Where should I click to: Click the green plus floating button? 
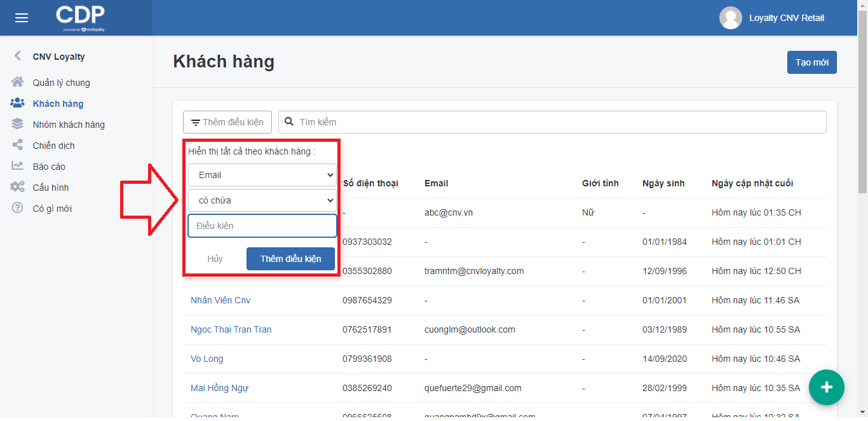point(826,387)
